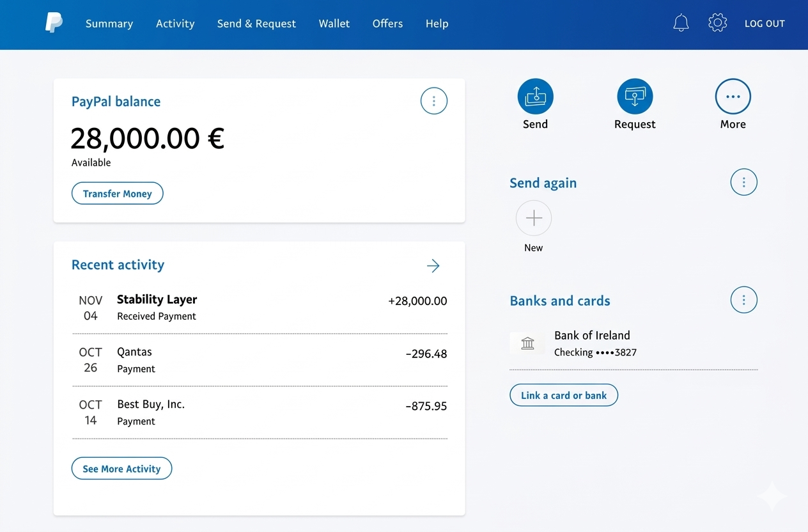Open the Help menu item

coord(437,24)
